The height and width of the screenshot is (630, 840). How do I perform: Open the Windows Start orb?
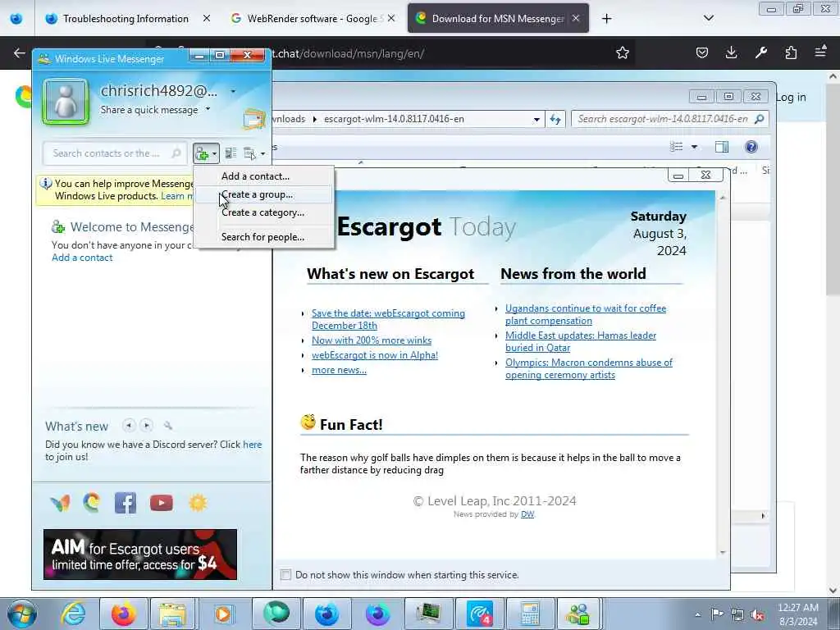(22, 614)
